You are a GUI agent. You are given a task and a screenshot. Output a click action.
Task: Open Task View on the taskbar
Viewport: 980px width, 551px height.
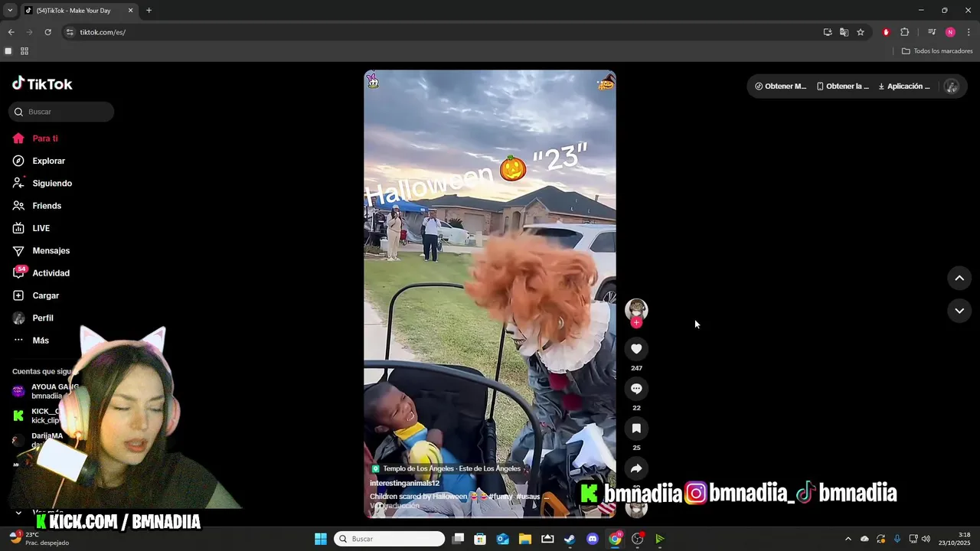[x=458, y=539]
